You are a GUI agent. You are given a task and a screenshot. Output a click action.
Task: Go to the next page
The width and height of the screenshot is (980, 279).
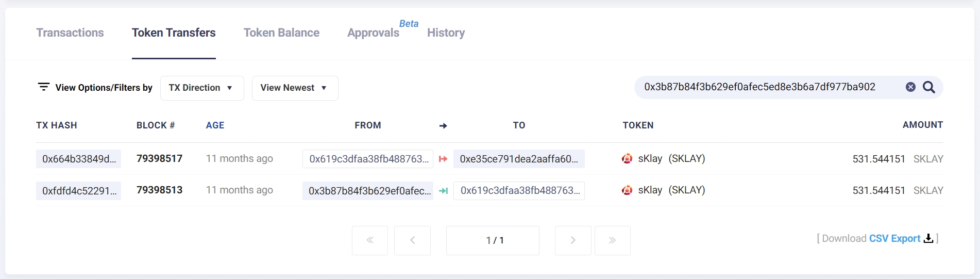[573, 240]
